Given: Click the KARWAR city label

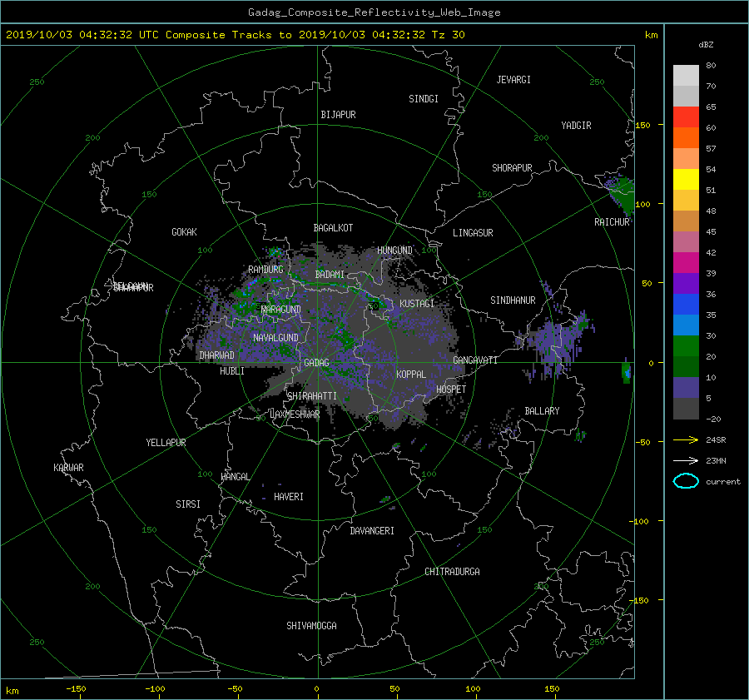Looking at the screenshot, I should click(x=68, y=468).
